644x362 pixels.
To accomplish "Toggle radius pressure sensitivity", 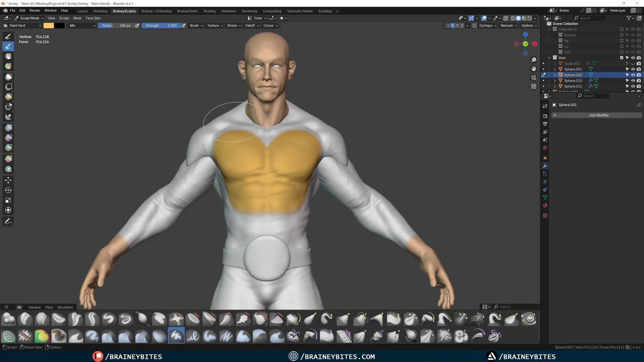I will [137, 25].
